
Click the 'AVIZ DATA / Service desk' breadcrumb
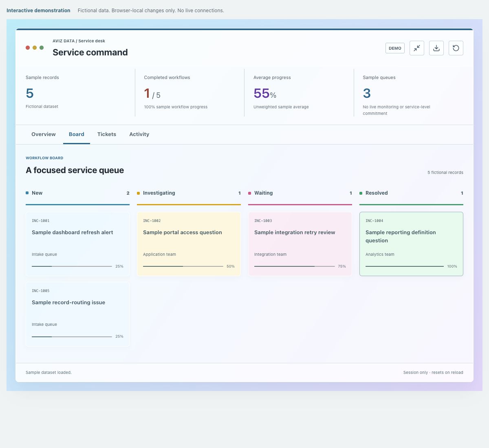tap(79, 41)
